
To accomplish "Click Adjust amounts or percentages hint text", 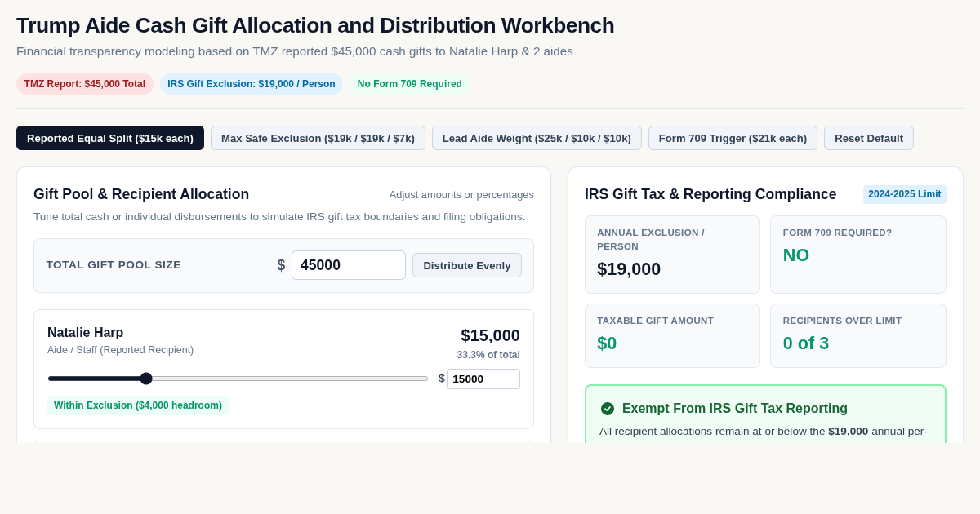I will point(461,195).
